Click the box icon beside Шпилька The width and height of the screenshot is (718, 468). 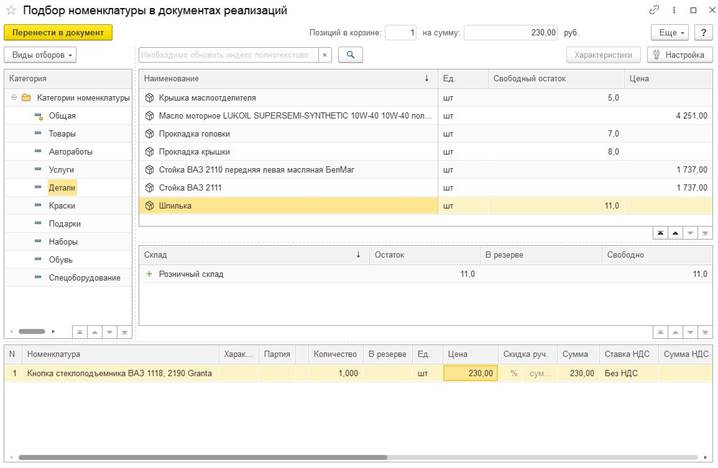click(x=149, y=206)
